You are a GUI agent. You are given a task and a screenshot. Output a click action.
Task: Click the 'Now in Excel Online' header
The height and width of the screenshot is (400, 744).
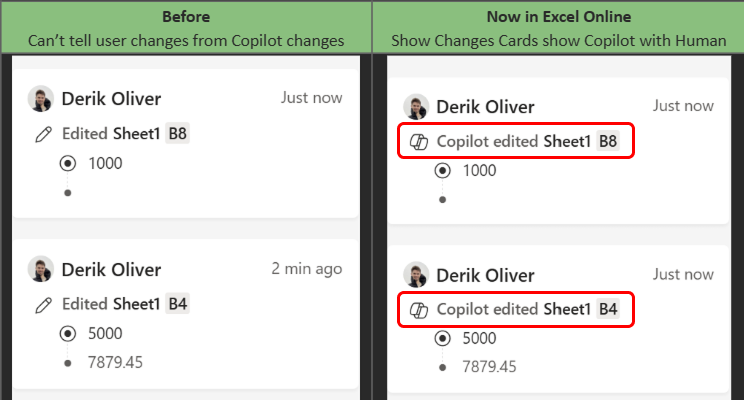coord(559,17)
